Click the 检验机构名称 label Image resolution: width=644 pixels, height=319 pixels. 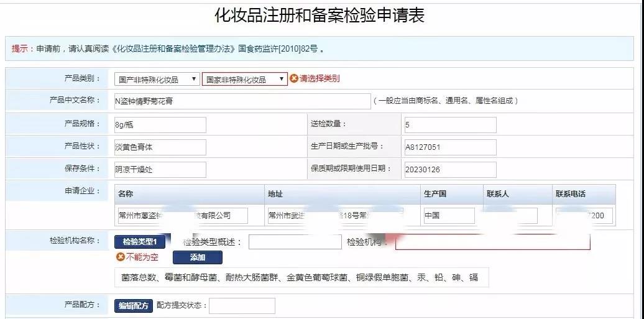(74, 241)
